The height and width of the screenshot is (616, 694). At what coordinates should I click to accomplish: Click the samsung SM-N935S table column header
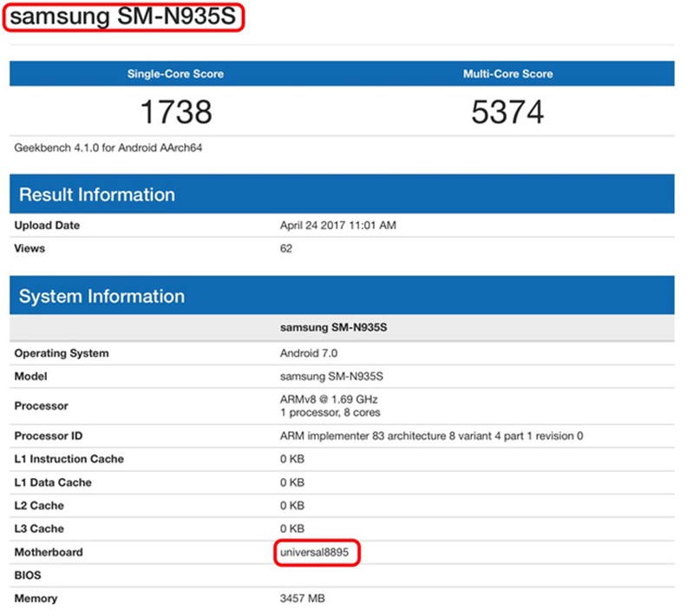click(x=331, y=328)
